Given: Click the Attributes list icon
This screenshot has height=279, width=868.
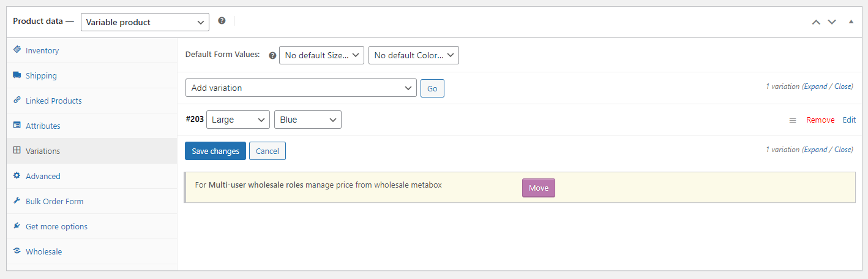Looking at the screenshot, I should point(17,126).
